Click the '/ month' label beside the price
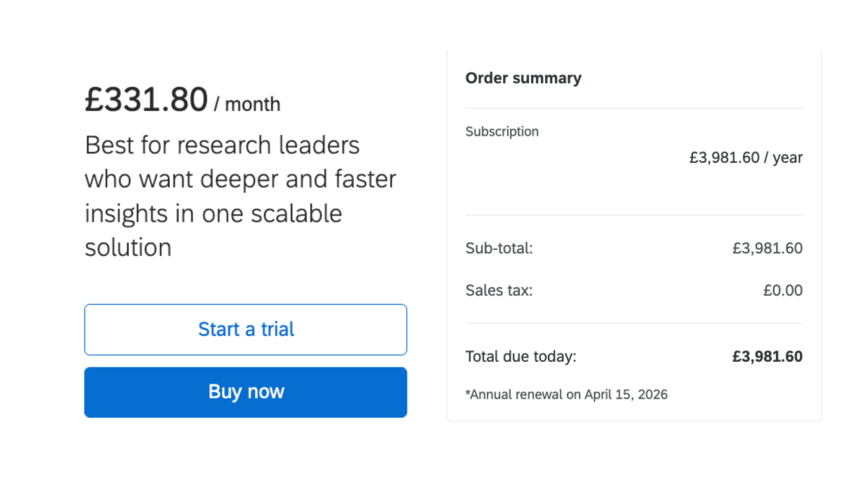Screen dimensions: 868x488 click(247, 104)
